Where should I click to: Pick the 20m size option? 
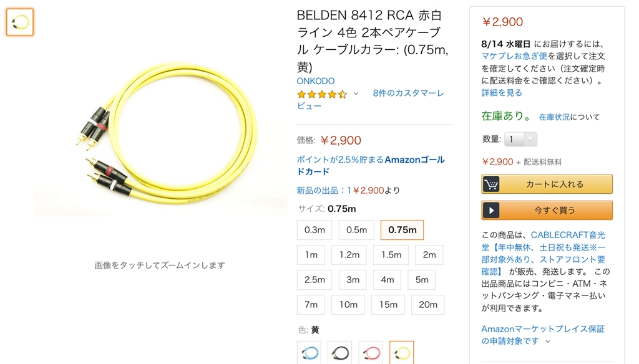coord(428,305)
